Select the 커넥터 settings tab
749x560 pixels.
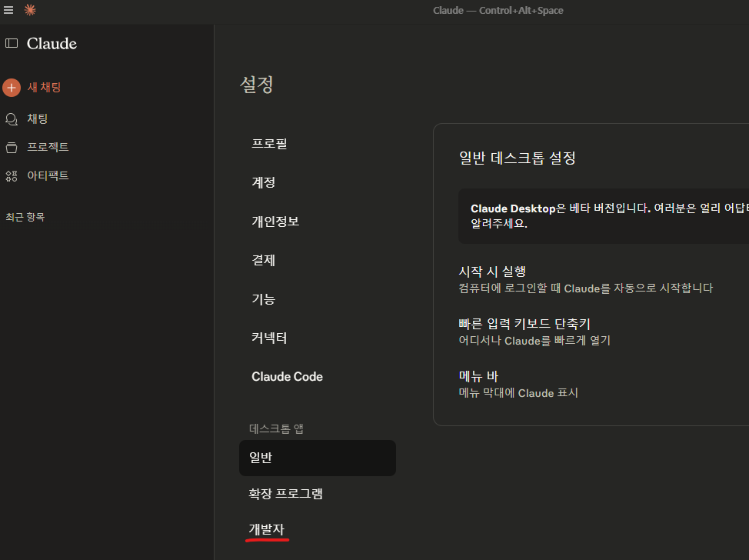269,338
